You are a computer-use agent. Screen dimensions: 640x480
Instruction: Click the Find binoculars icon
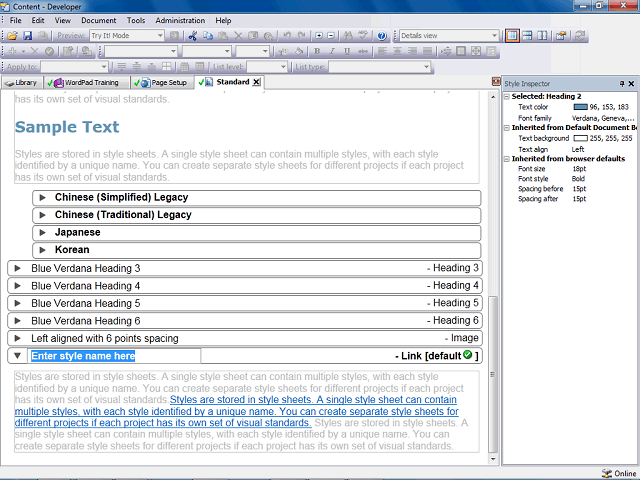(348, 36)
